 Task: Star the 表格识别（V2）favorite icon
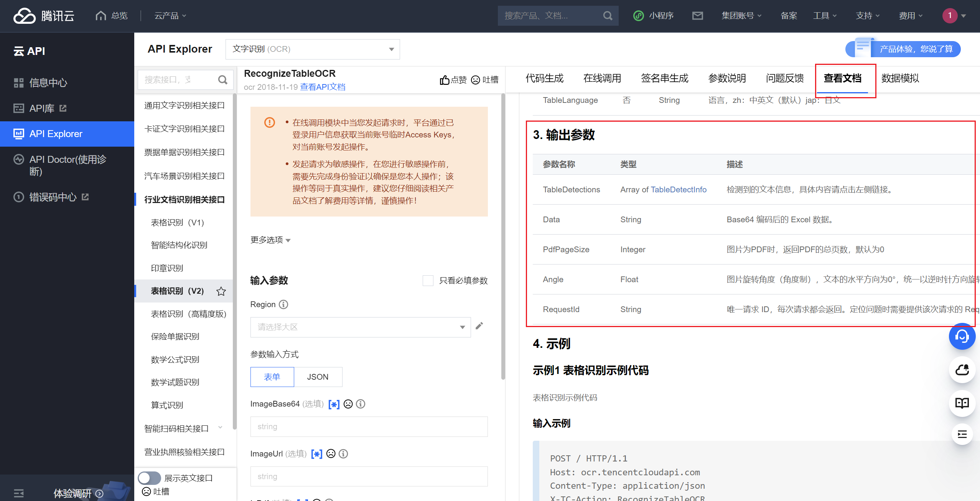221,291
